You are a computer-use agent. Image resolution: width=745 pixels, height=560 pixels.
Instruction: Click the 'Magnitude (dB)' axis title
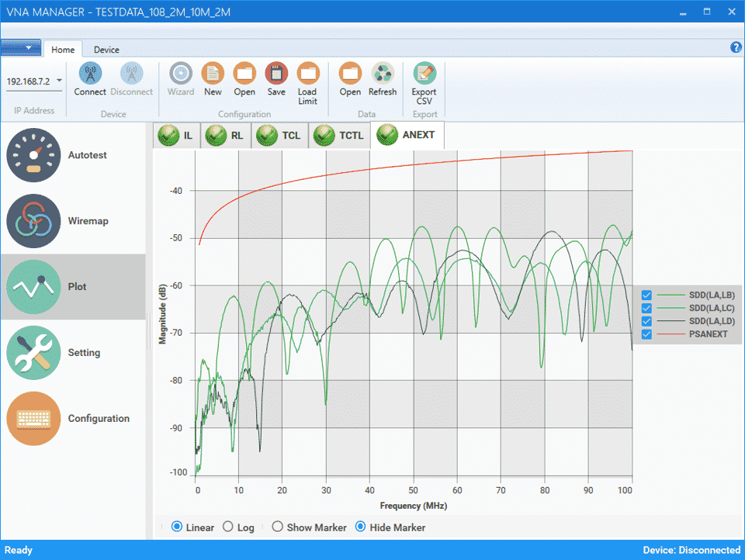162,314
